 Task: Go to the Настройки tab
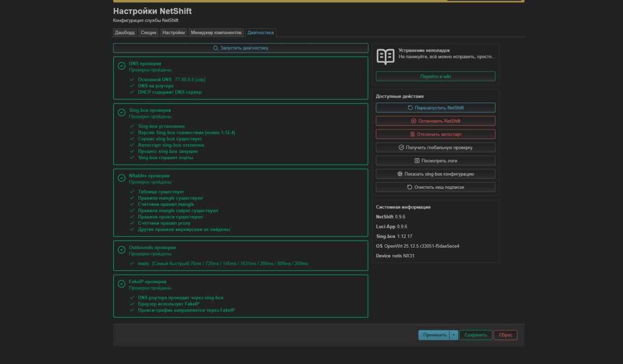[x=174, y=33]
